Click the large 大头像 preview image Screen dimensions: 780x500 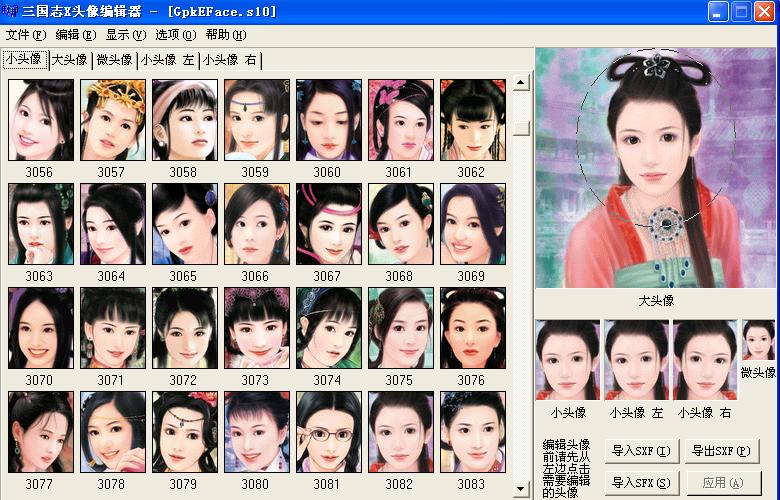[655, 168]
